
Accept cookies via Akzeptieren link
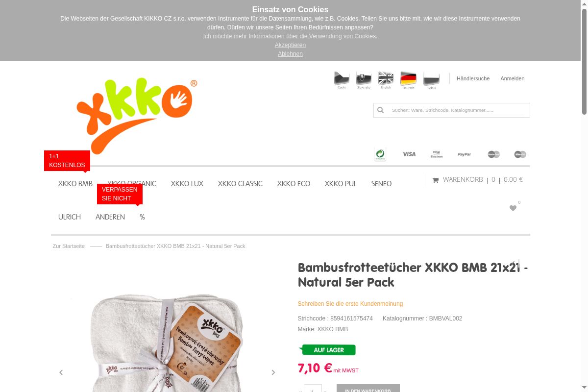click(x=290, y=45)
